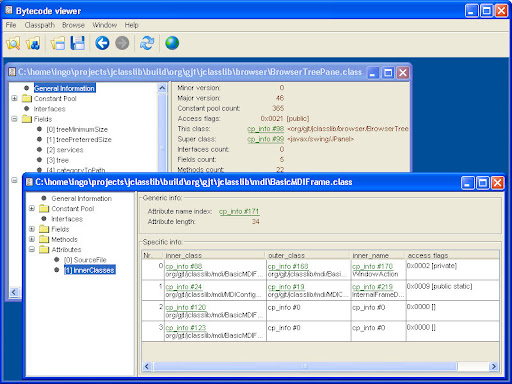Follow cp_info #99 Super class link

(265, 139)
